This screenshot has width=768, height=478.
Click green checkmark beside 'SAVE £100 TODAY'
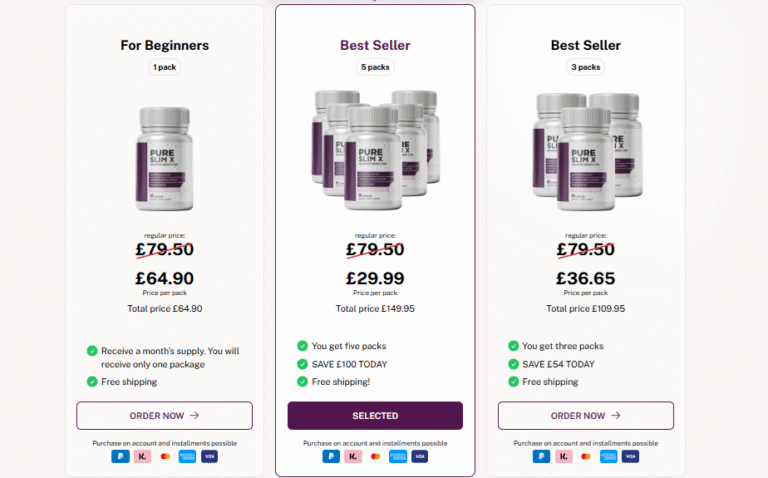(x=302, y=364)
